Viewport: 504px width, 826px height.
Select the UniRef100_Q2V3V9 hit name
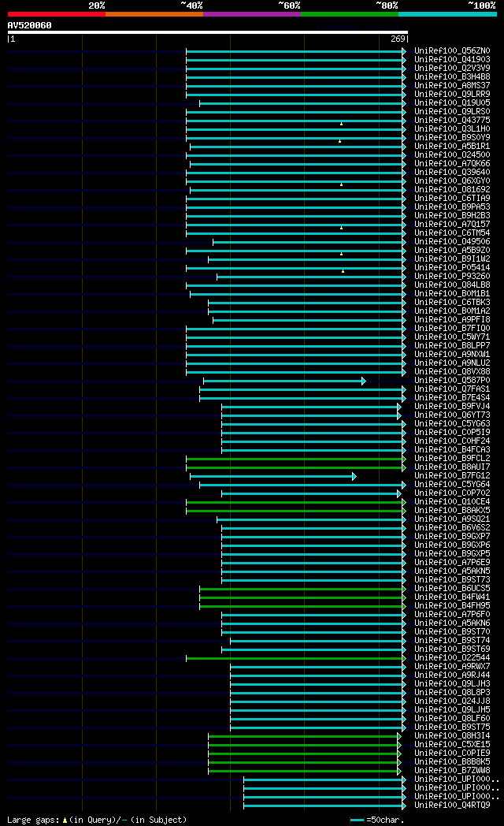tap(452, 69)
